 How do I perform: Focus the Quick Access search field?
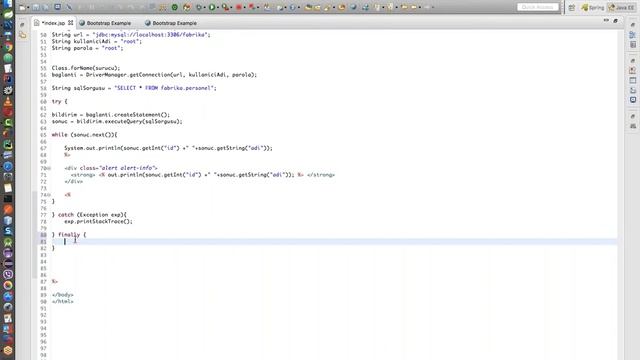tap(538, 7)
